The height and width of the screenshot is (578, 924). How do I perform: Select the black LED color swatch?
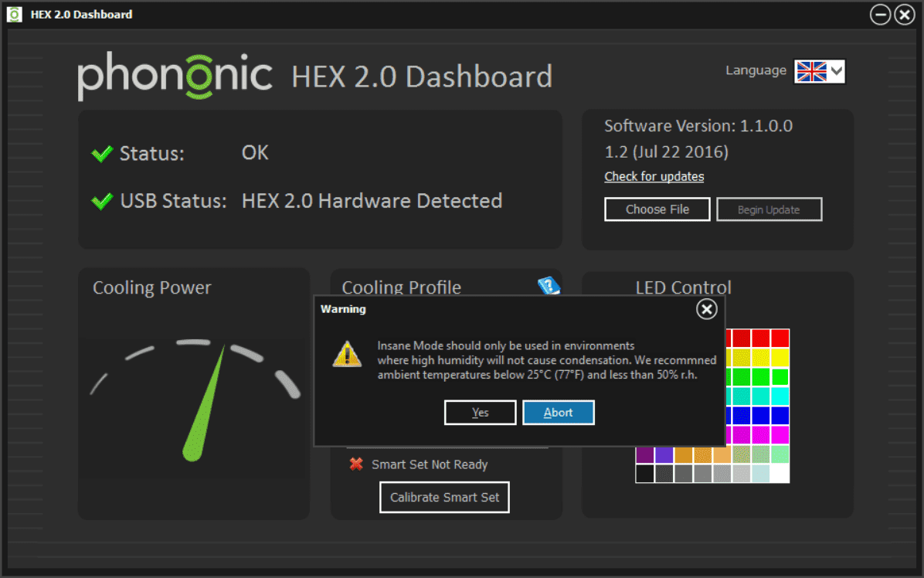(645, 474)
